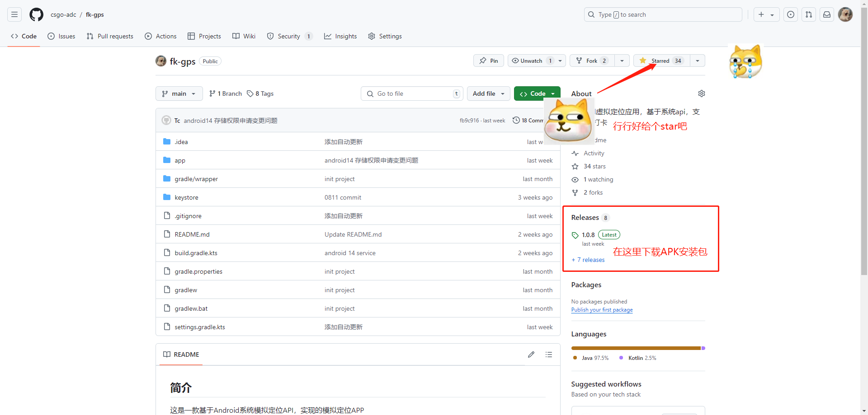Open the + 7 releases link
Viewport: 868px width, 415px height.
(588, 260)
